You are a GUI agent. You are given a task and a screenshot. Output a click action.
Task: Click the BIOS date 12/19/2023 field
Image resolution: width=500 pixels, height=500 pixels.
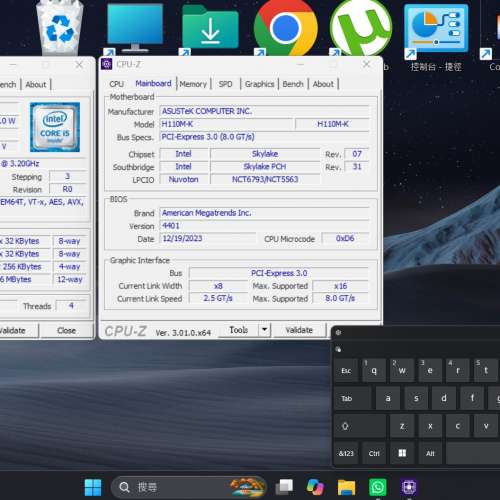point(208,238)
